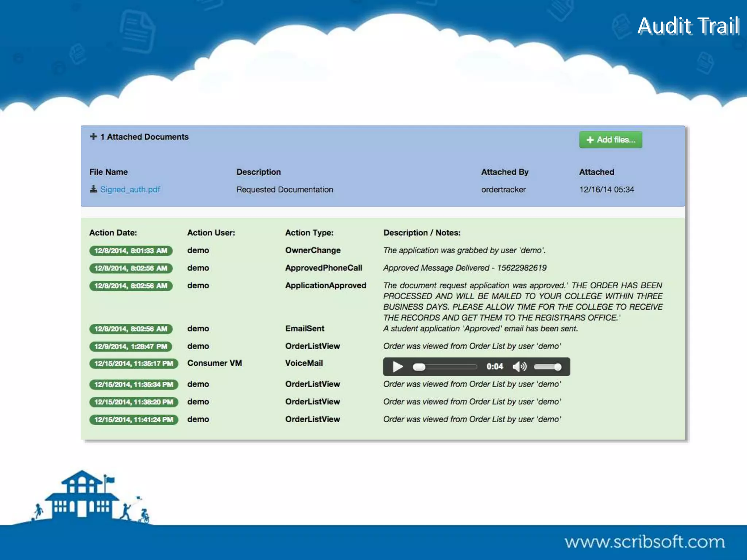747x560 pixels.
Task: Click the Action Type column header
Action: 309,233
